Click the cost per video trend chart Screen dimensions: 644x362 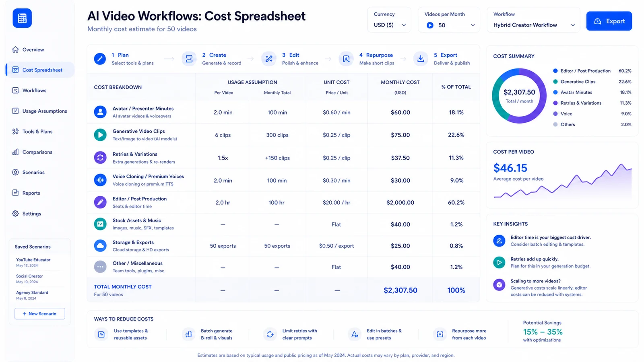click(x=563, y=181)
